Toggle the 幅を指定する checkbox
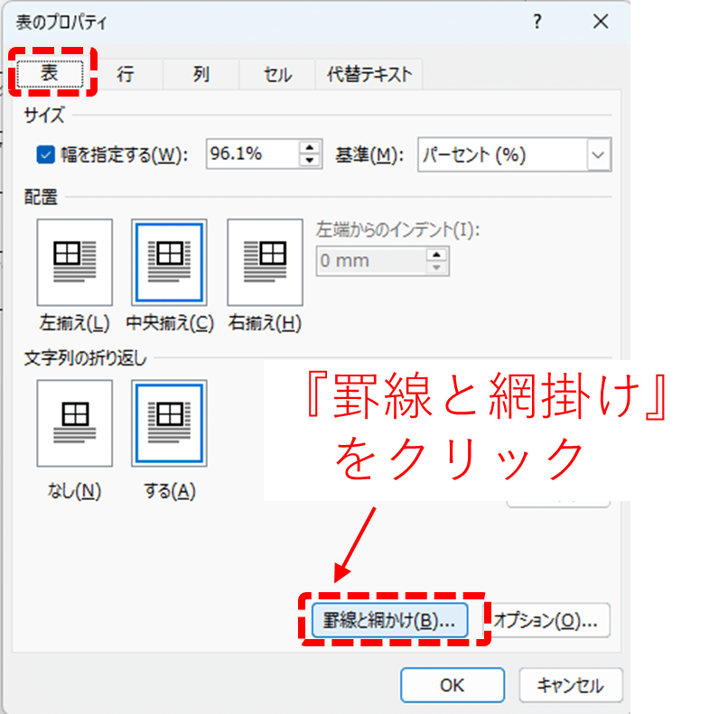 (x=46, y=154)
